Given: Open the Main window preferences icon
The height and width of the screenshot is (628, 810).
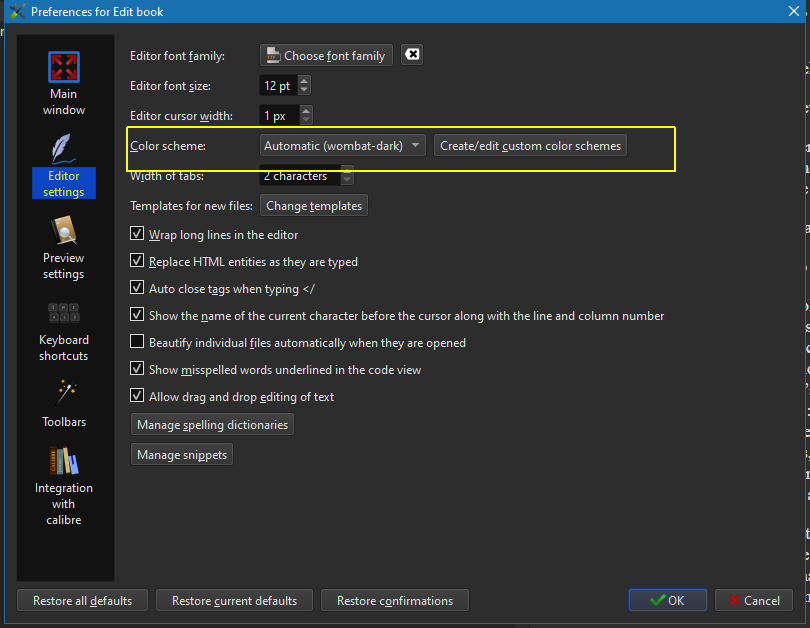Looking at the screenshot, I should 63,68.
